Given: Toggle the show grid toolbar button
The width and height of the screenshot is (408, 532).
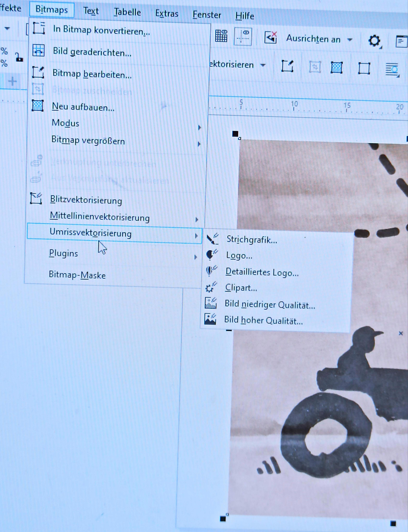Looking at the screenshot, I should (x=221, y=36).
